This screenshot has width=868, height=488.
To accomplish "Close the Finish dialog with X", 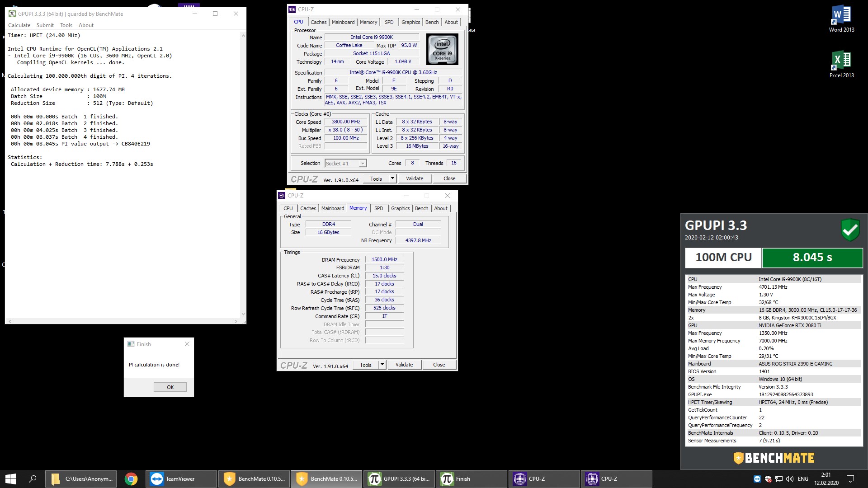I will pos(187,344).
